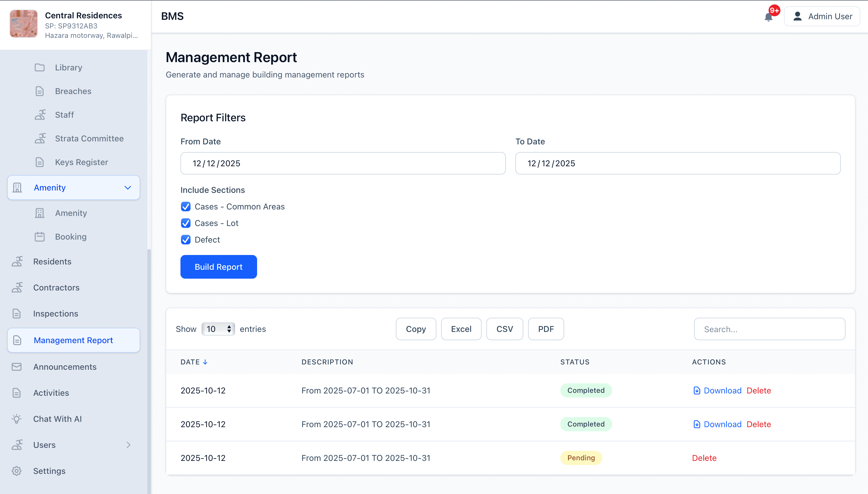868x494 pixels.
Task: Click the Pending status badge
Action: (x=581, y=458)
